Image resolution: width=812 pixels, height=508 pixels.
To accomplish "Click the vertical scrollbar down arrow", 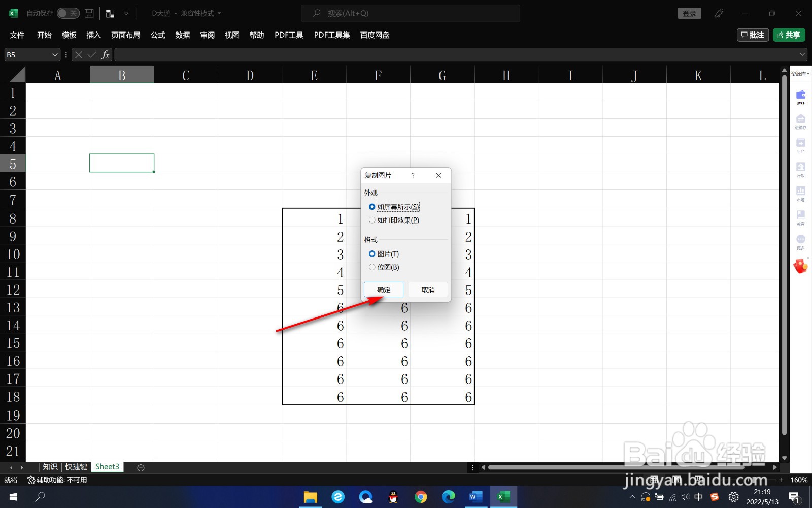I will (x=784, y=458).
